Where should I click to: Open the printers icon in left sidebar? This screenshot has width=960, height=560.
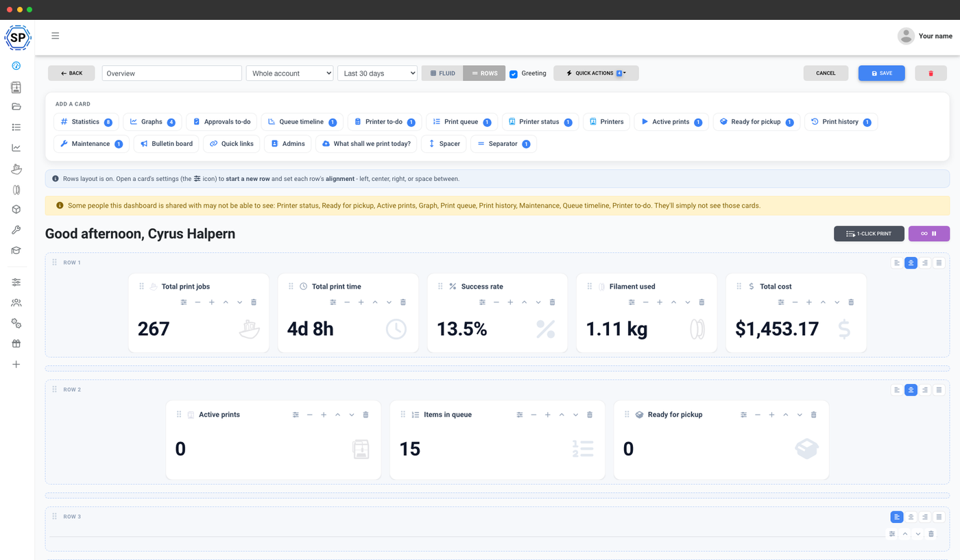click(x=16, y=87)
